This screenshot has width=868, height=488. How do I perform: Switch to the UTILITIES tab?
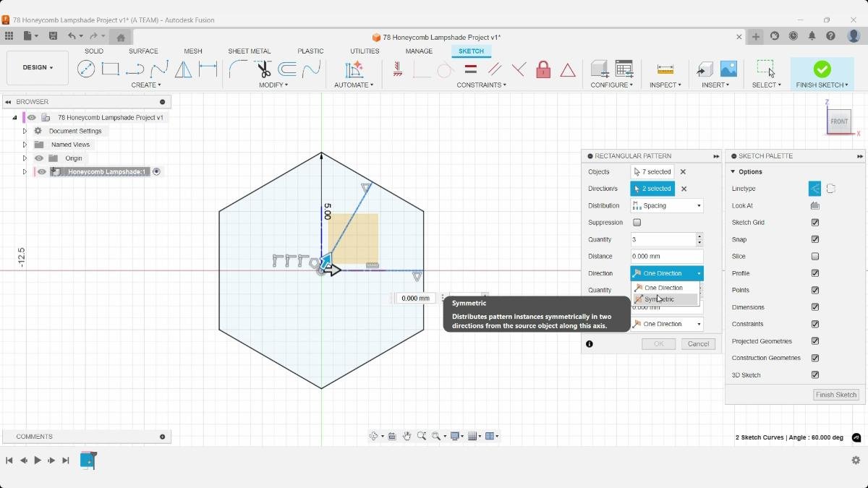coord(365,51)
